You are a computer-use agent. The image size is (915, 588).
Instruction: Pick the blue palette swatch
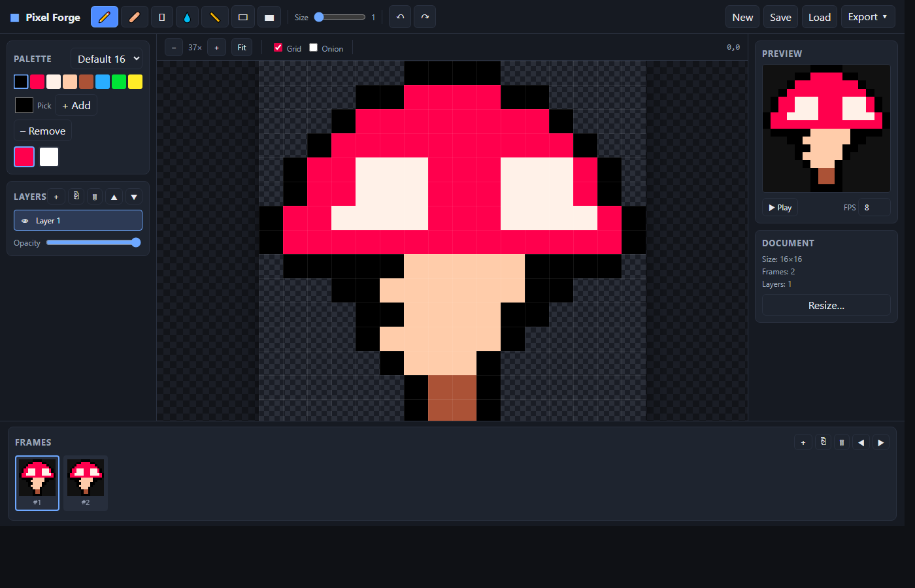[103, 82]
